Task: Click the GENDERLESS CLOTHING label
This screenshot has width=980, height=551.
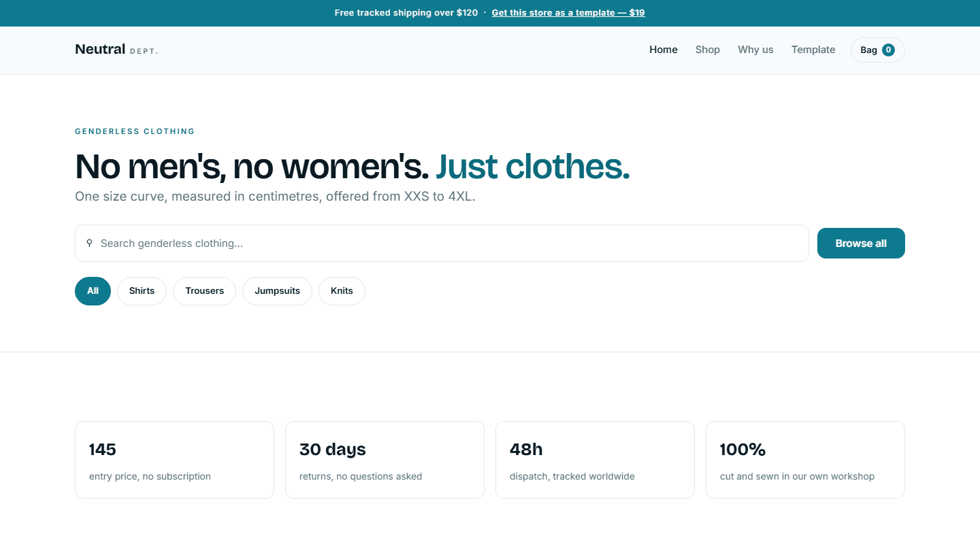Action: tap(135, 131)
